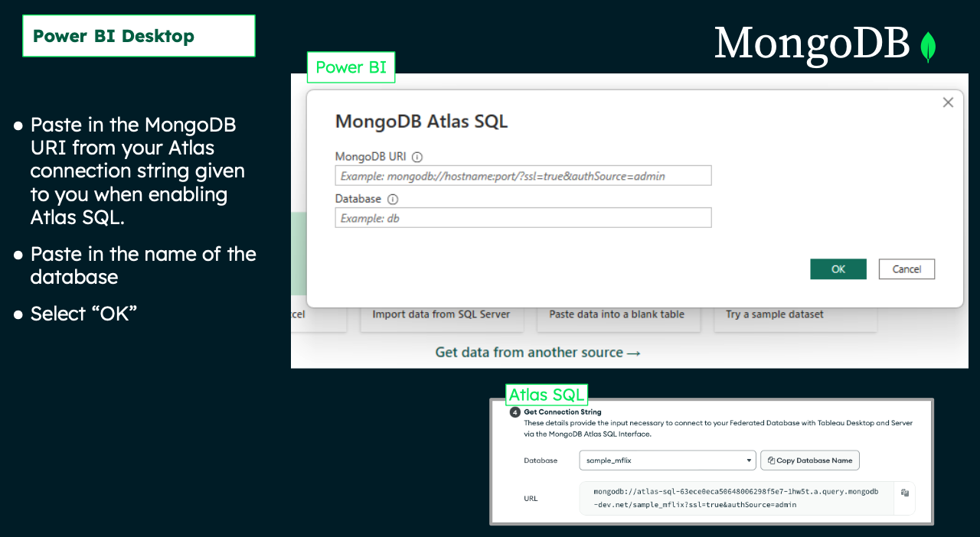This screenshot has height=537, width=980.
Task: Select Import data from SQL Server
Action: 441,314
